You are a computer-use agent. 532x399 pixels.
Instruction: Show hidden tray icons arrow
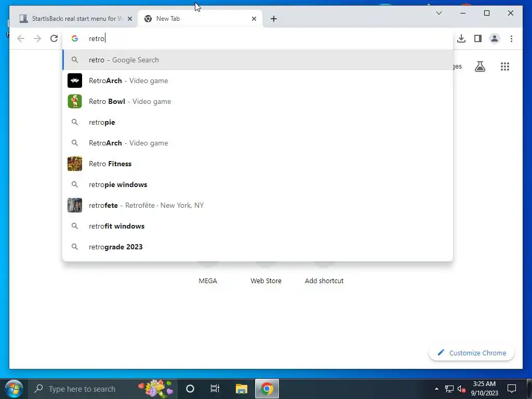tap(436, 389)
